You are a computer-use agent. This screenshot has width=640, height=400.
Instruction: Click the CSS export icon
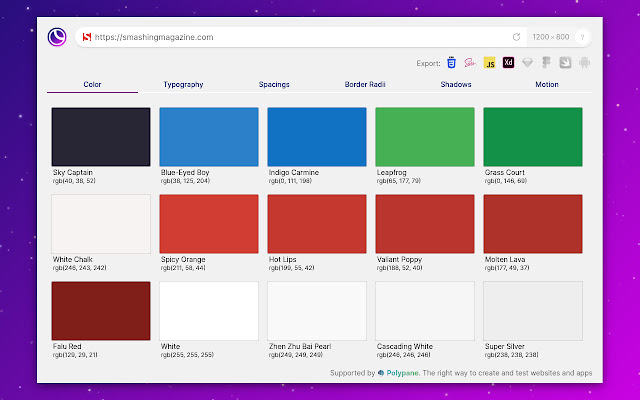point(453,62)
